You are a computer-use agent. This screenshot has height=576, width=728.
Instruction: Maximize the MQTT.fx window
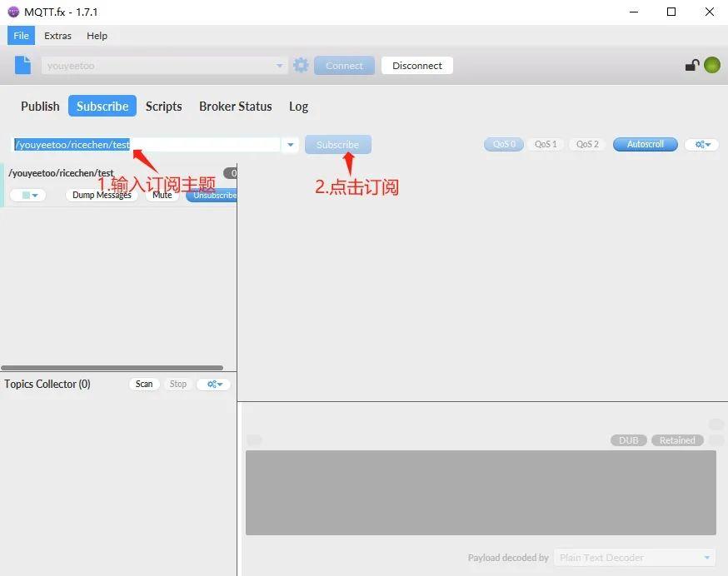(671, 12)
